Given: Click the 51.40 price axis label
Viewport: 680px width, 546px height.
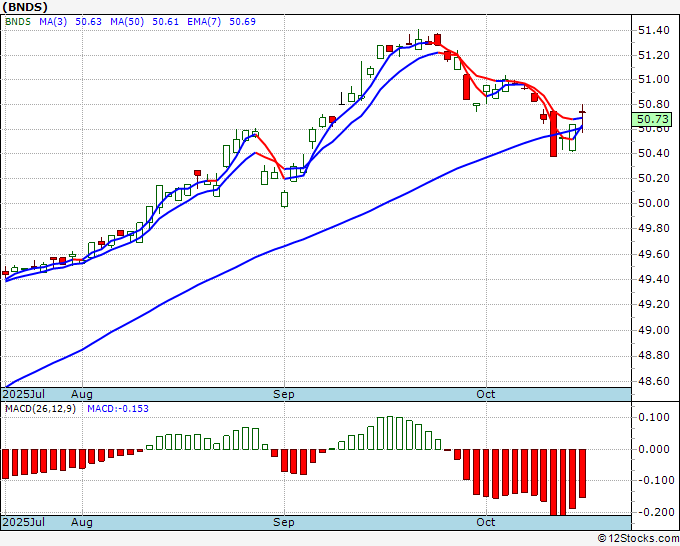Looking at the screenshot, I should point(654,30).
